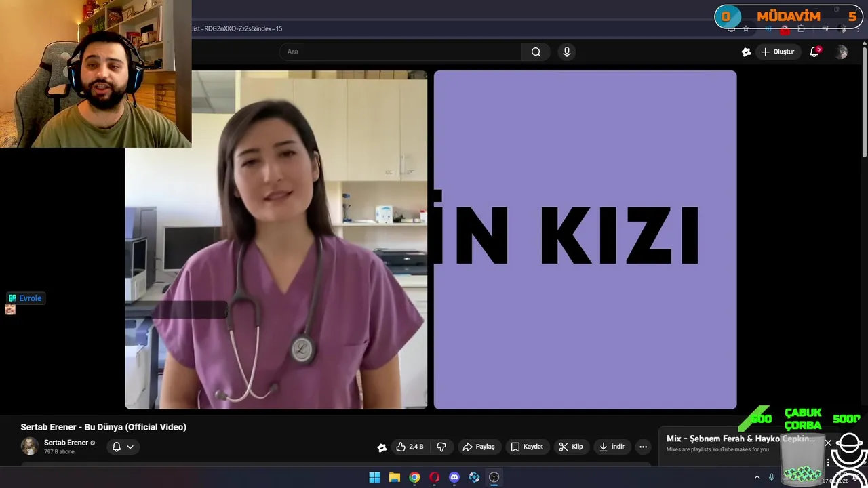Click the media controls toolbar icon
Image resolution: width=868 pixels, height=488 pixels.
(x=826, y=28)
